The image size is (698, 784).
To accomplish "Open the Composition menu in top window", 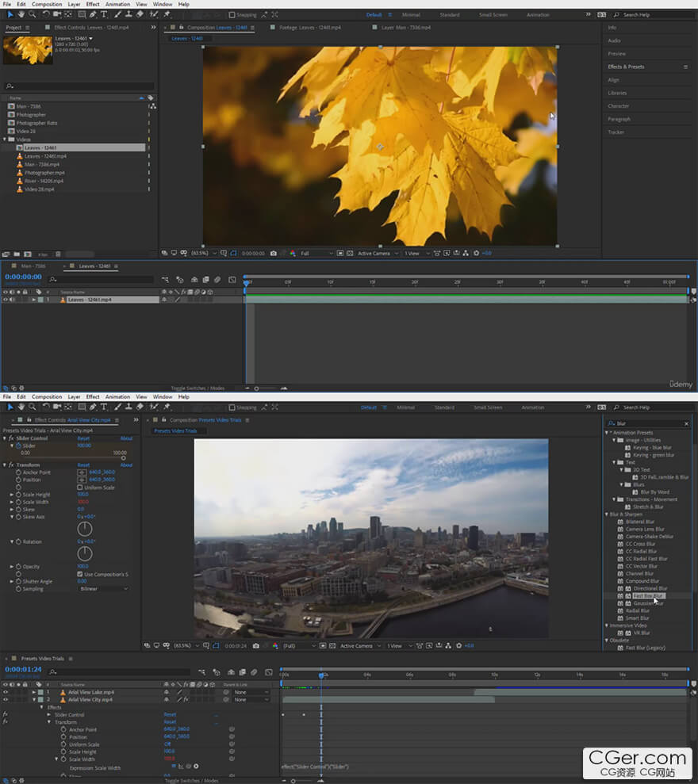I will pos(47,4).
